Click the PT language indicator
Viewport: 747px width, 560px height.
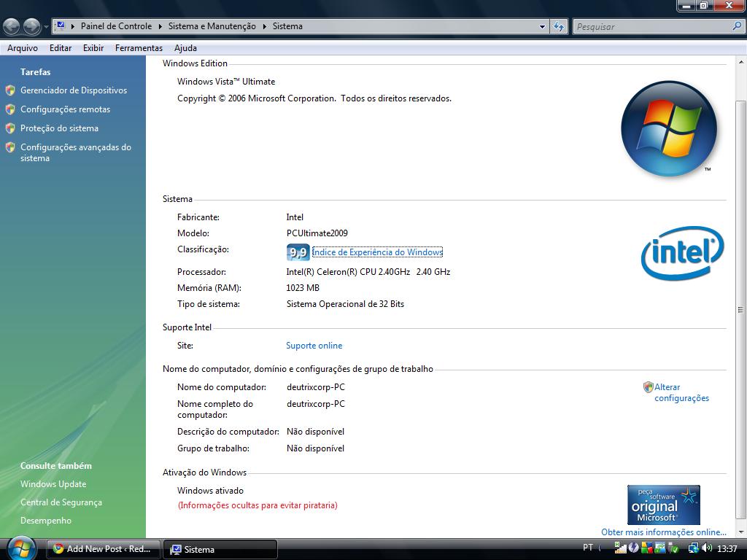point(588,548)
